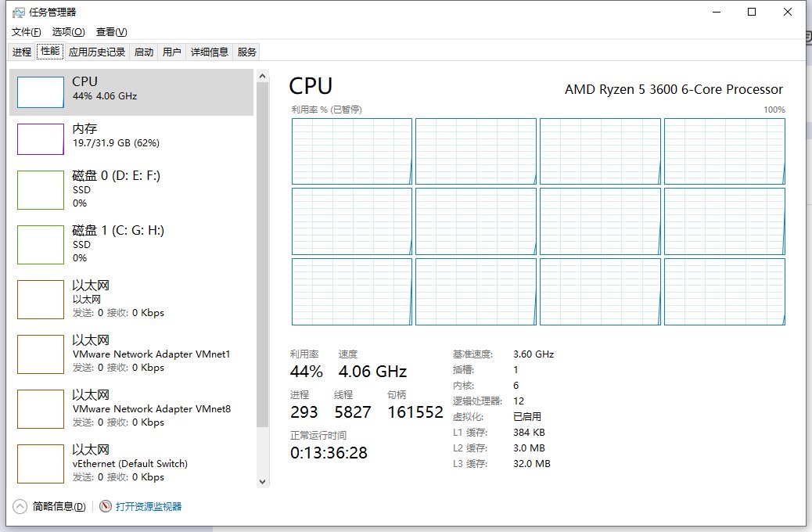The image size is (812, 532).
Task: Open the 文件(F) menu
Action: click(26, 32)
